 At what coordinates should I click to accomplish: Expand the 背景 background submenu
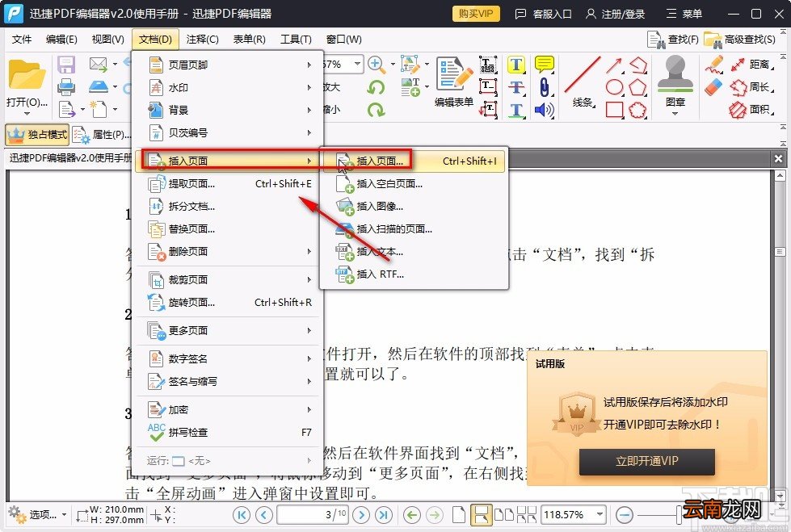click(x=230, y=111)
